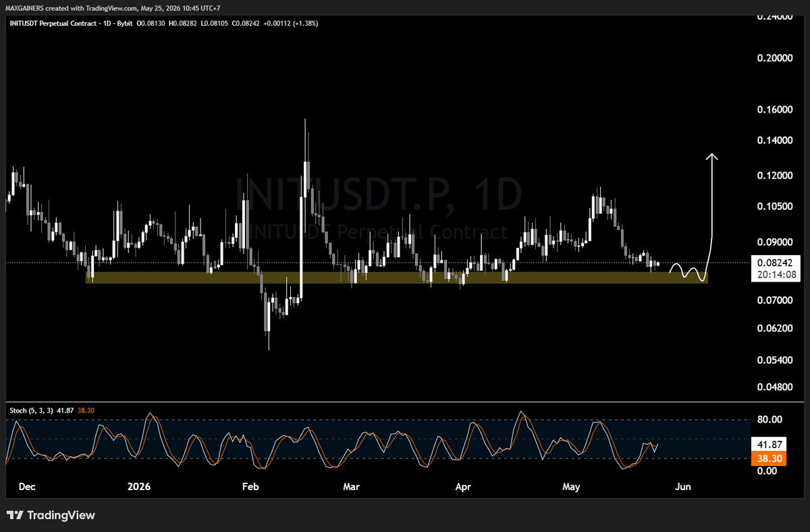Click the close value C0.08242 in legend
810x532 pixels.
pos(246,23)
